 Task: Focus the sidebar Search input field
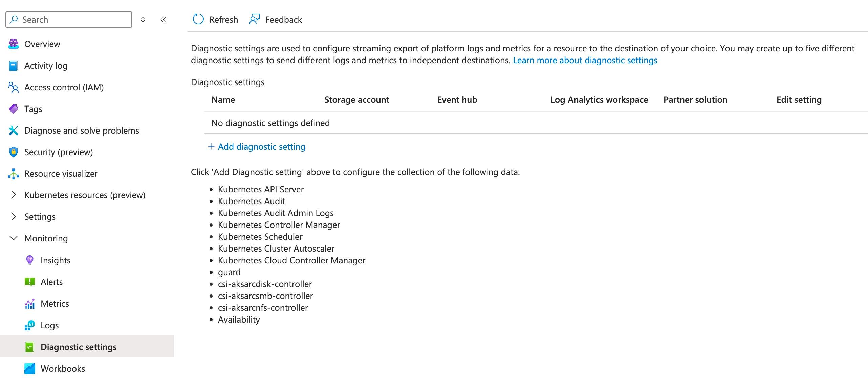[69, 20]
